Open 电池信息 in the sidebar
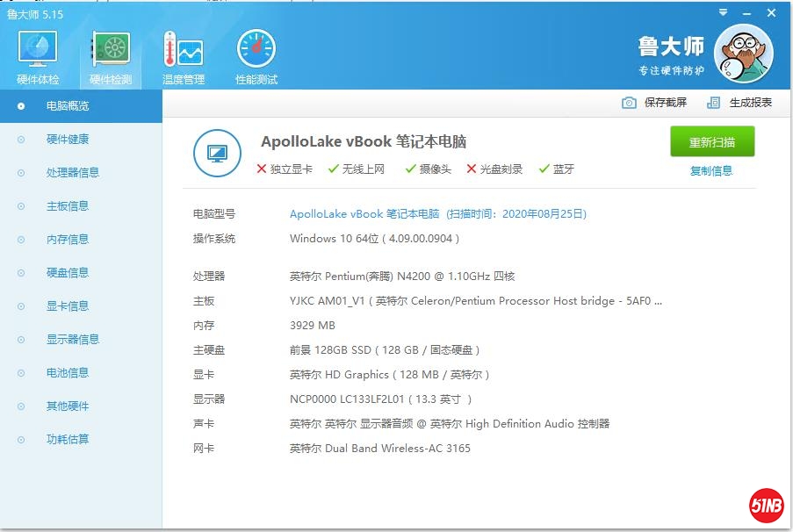This screenshot has height=532, width=793. (x=68, y=373)
